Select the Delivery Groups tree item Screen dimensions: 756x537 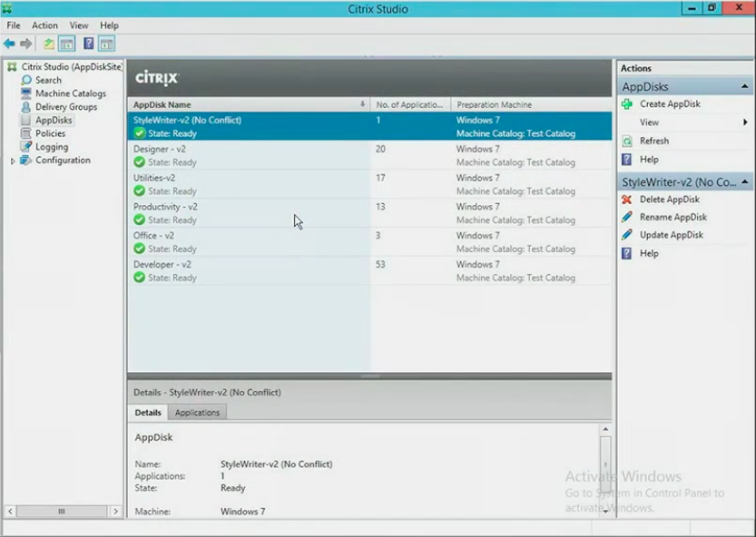coord(66,106)
